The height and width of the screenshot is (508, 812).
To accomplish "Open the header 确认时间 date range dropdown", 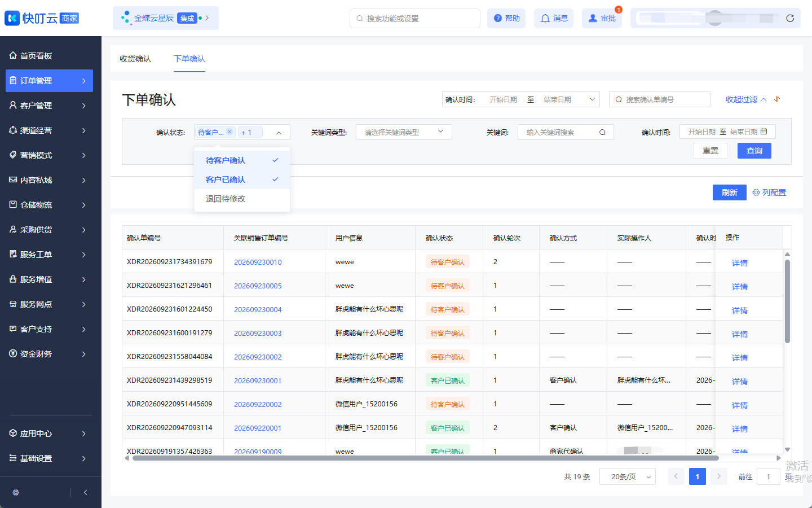I will [x=520, y=99].
